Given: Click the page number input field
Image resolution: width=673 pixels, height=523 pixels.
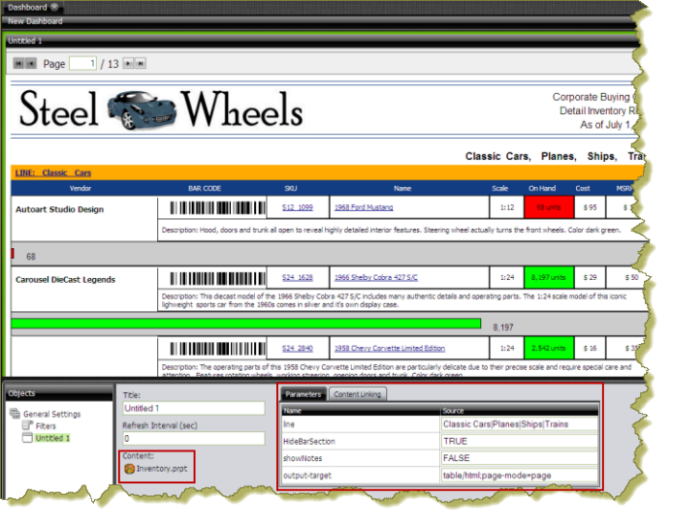Looking at the screenshot, I should click(83, 63).
